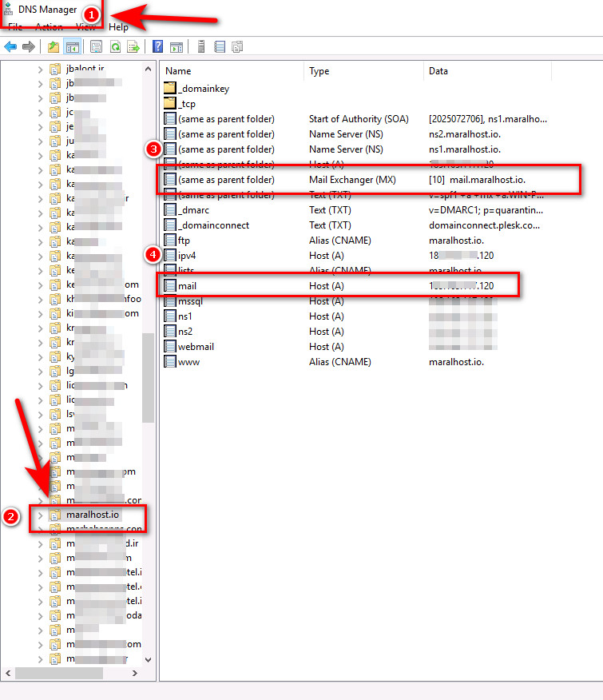Expand the maralhost.io zone node

(41, 515)
